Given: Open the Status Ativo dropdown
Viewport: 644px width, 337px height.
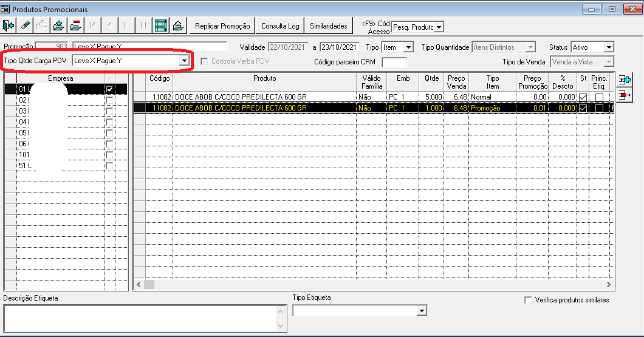Looking at the screenshot, I should [609, 47].
